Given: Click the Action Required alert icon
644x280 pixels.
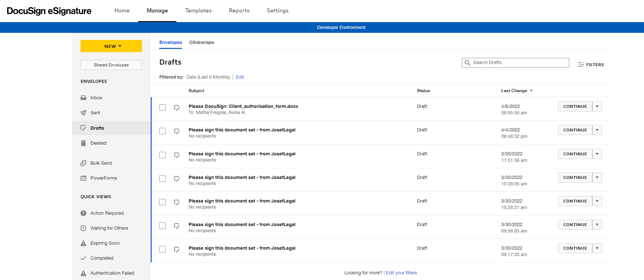Looking at the screenshot, I should [x=83, y=213].
